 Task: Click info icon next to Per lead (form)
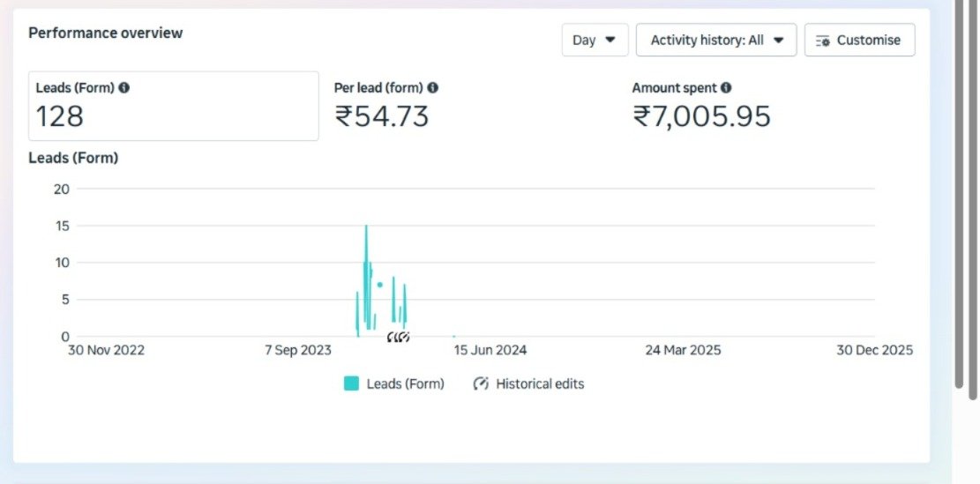[432, 88]
